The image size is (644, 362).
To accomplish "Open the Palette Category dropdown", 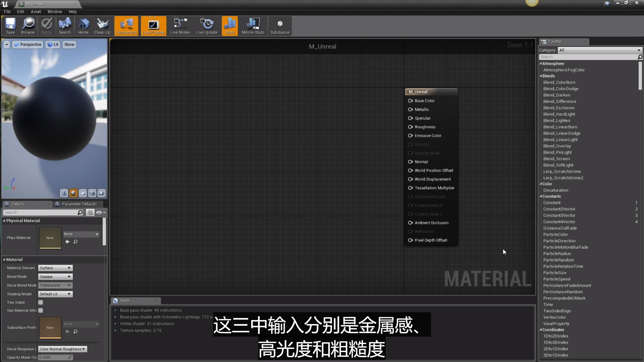I will pos(600,50).
